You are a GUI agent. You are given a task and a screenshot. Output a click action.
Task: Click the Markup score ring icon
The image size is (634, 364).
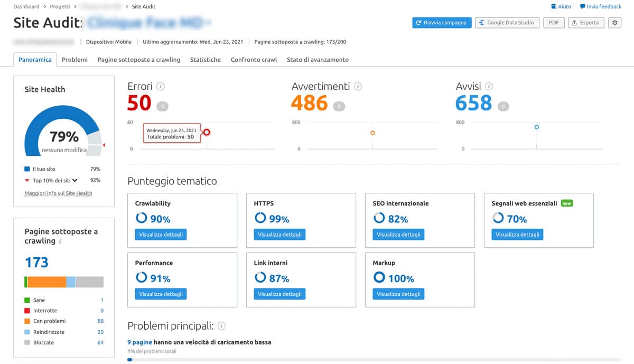(x=379, y=277)
